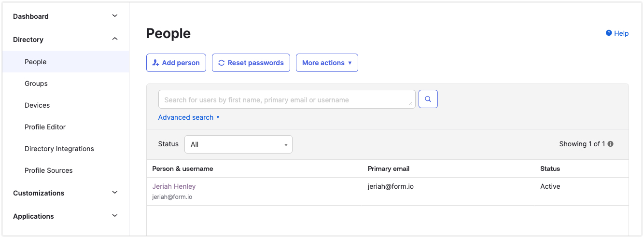Screen dimensions: 644x238
Task: Click the magnifier search button
Action: (428, 99)
